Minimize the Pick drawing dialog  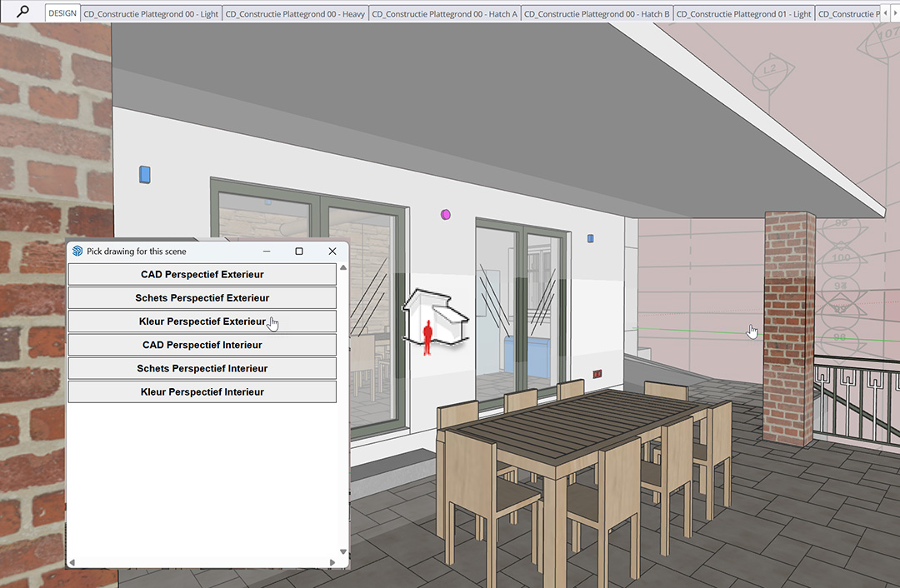tap(267, 252)
